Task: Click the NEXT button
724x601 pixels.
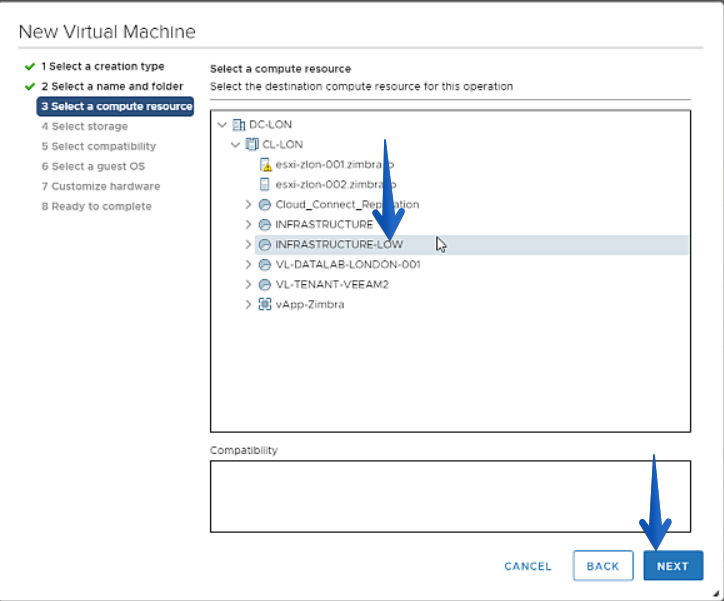Action: pyautogui.click(x=673, y=565)
